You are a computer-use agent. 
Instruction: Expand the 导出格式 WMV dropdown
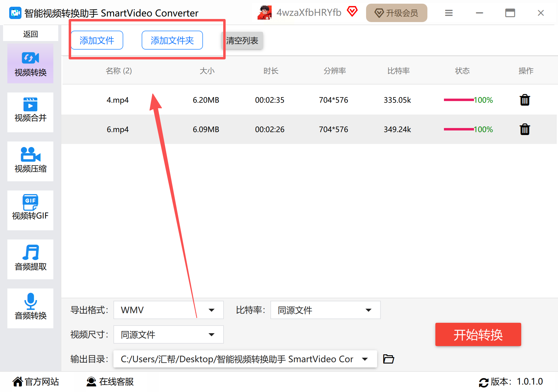click(168, 310)
